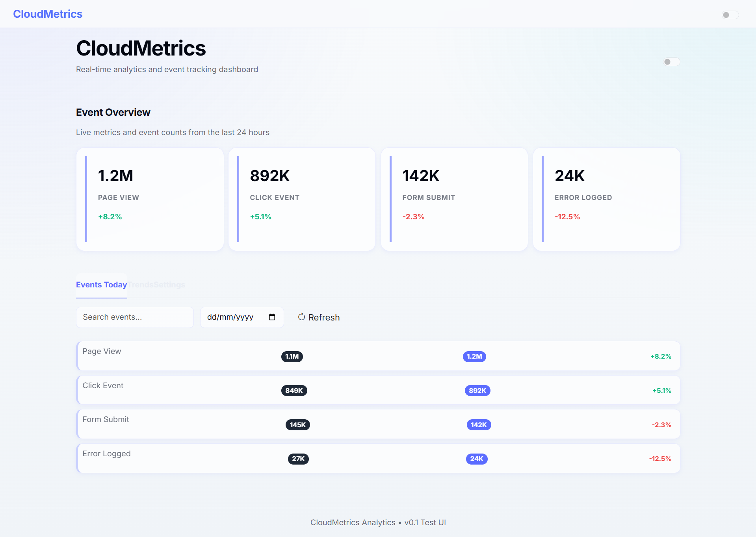756x537 pixels.
Task: Switch to the faded Trends tab
Action: pyautogui.click(x=141, y=285)
